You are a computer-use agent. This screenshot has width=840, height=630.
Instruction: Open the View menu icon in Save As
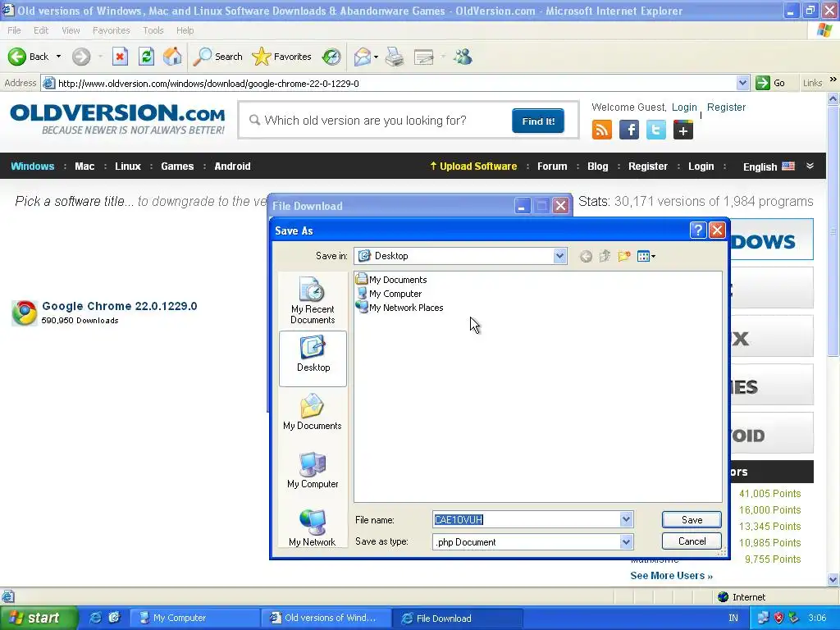pos(646,256)
